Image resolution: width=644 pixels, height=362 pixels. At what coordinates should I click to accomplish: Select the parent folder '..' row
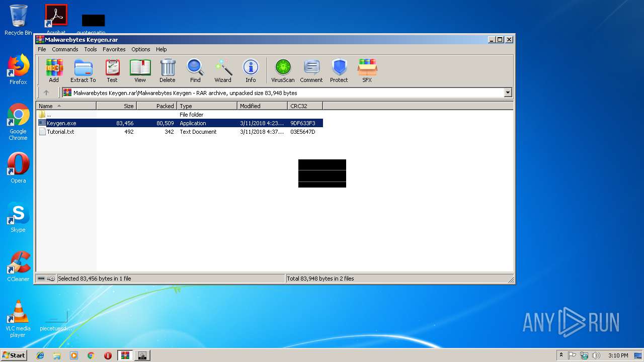[x=180, y=115]
